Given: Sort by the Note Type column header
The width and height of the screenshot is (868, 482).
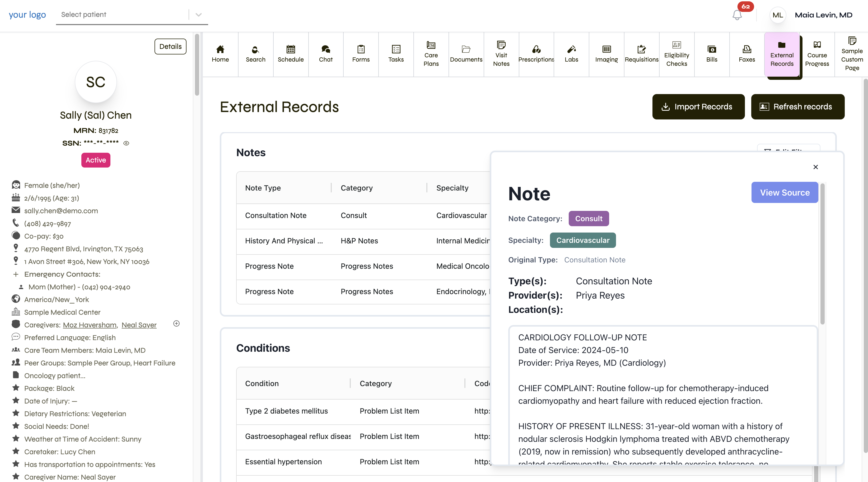Looking at the screenshot, I should pyautogui.click(x=263, y=188).
